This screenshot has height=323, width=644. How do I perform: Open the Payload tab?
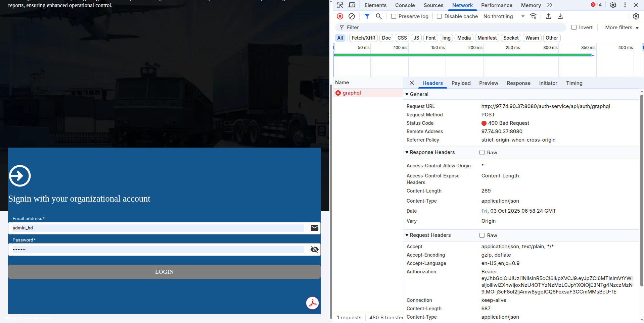(461, 83)
